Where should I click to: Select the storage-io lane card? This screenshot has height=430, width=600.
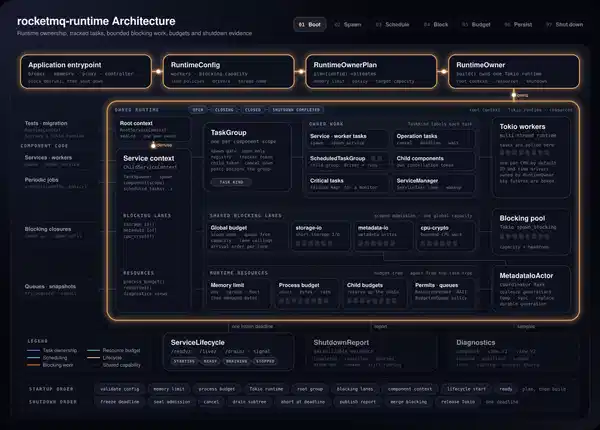point(321,236)
